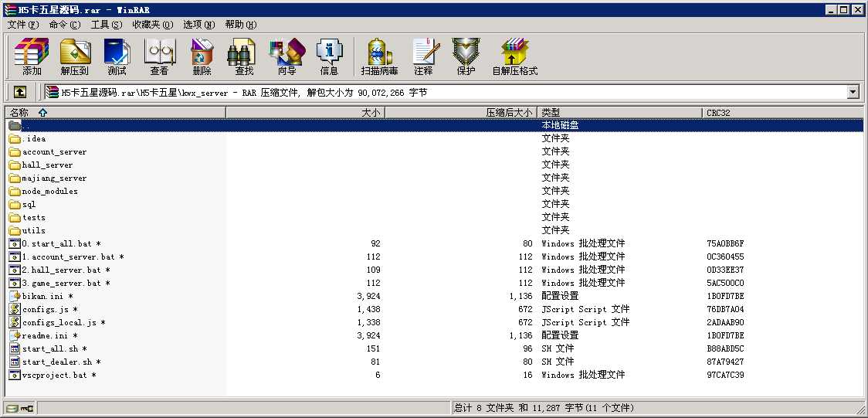Image resolution: width=868 pixels, height=418 pixels.
Task: Open the 文件(F) menu
Action: coord(22,25)
